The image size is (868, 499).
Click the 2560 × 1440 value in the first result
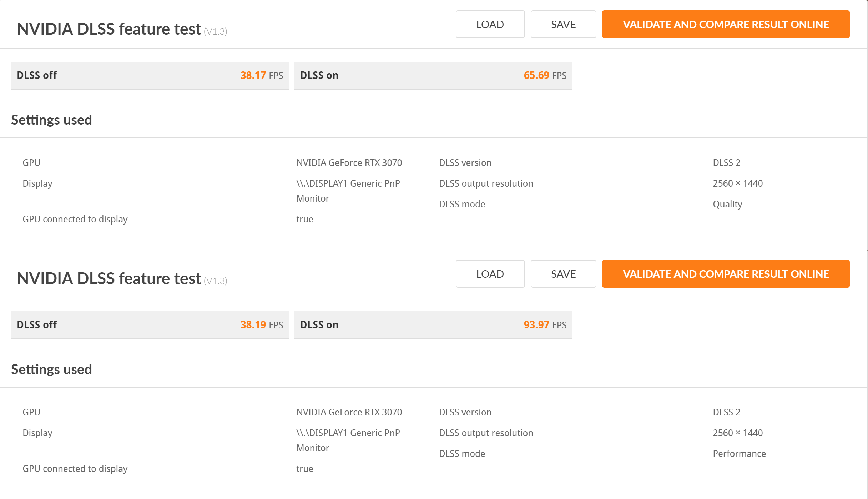click(738, 183)
